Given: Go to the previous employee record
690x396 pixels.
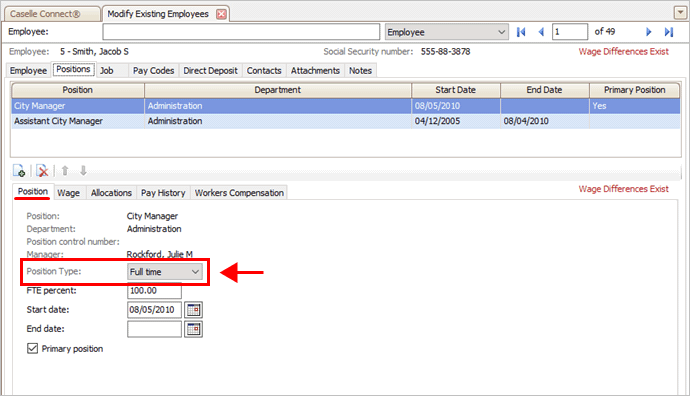Looking at the screenshot, I should pyautogui.click(x=541, y=32).
